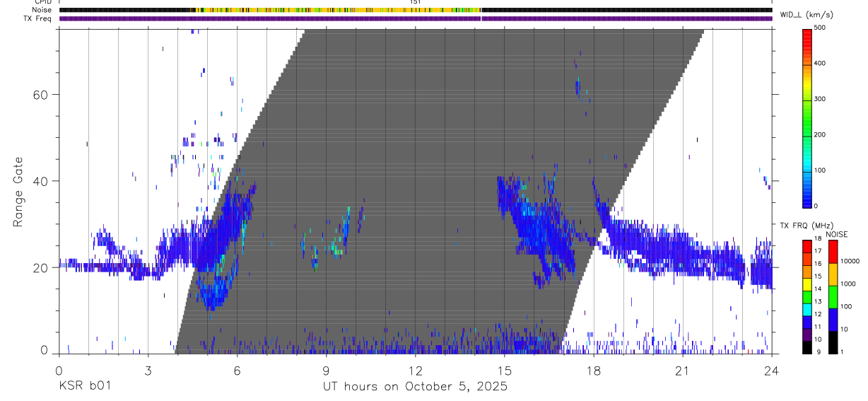Click the 500 tick on width colorbar
Image resolution: width=868 pixels, height=401 pixels.
pos(821,28)
